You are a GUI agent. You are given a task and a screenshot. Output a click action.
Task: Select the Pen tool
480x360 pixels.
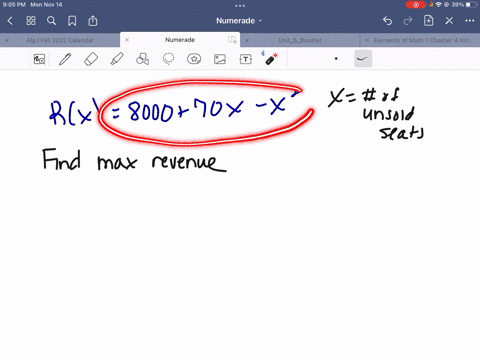pos(65,59)
